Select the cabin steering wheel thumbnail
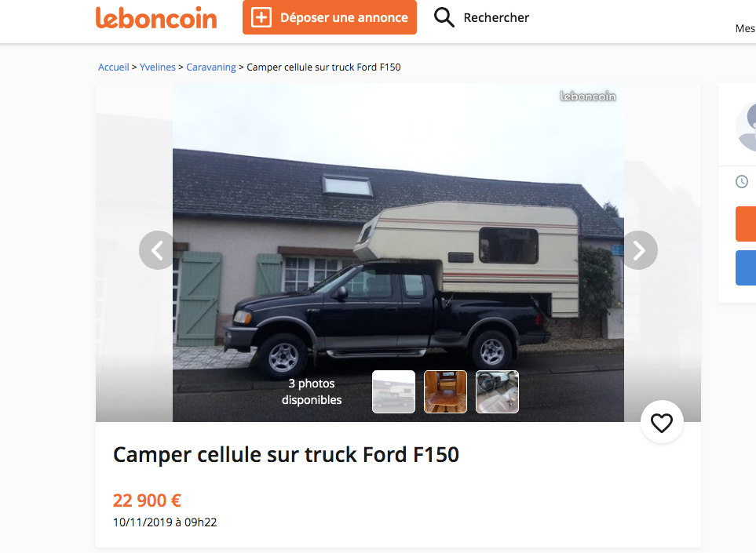This screenshot has width=756, height=553. point(497,391)
